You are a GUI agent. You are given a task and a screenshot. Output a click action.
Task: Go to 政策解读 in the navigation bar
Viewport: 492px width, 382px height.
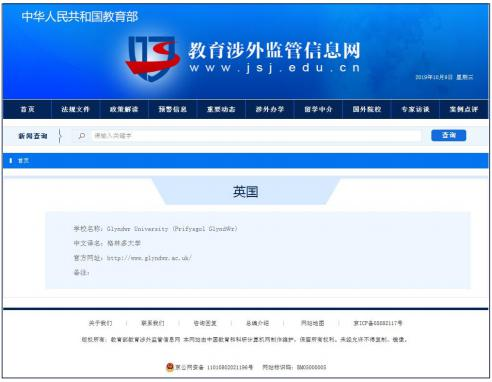(124, 109)
